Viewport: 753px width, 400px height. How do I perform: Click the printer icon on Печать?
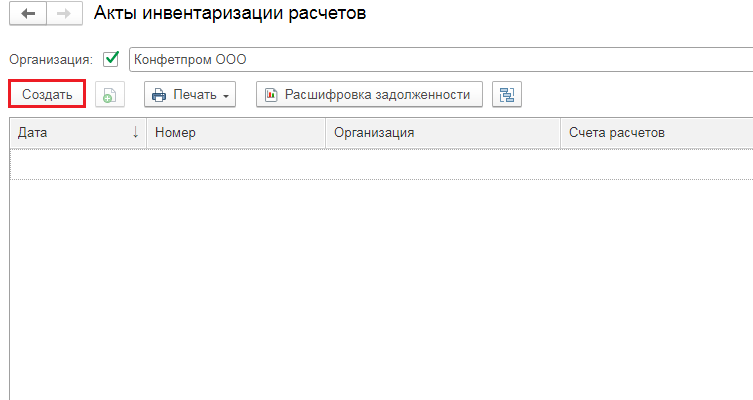click(x=159, y=95)
